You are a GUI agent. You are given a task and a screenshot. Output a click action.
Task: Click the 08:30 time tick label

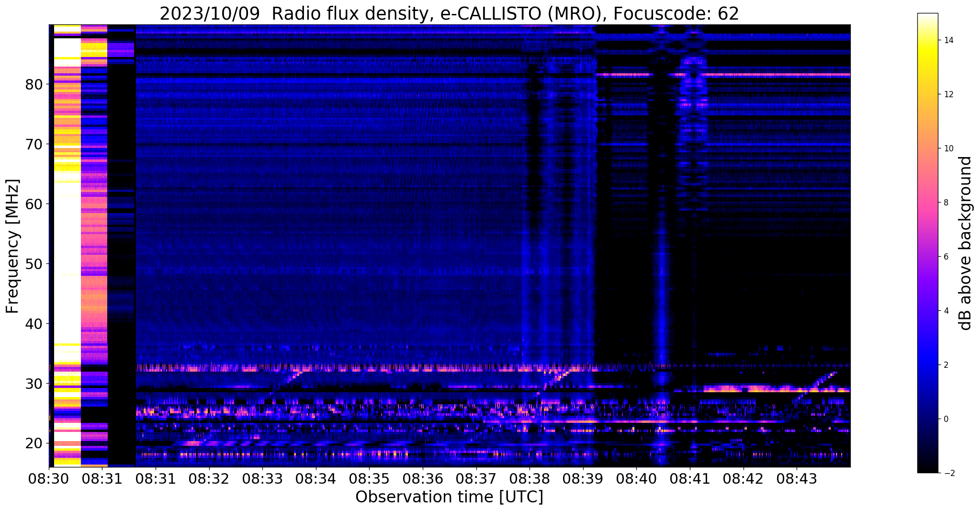coord(49,479)
